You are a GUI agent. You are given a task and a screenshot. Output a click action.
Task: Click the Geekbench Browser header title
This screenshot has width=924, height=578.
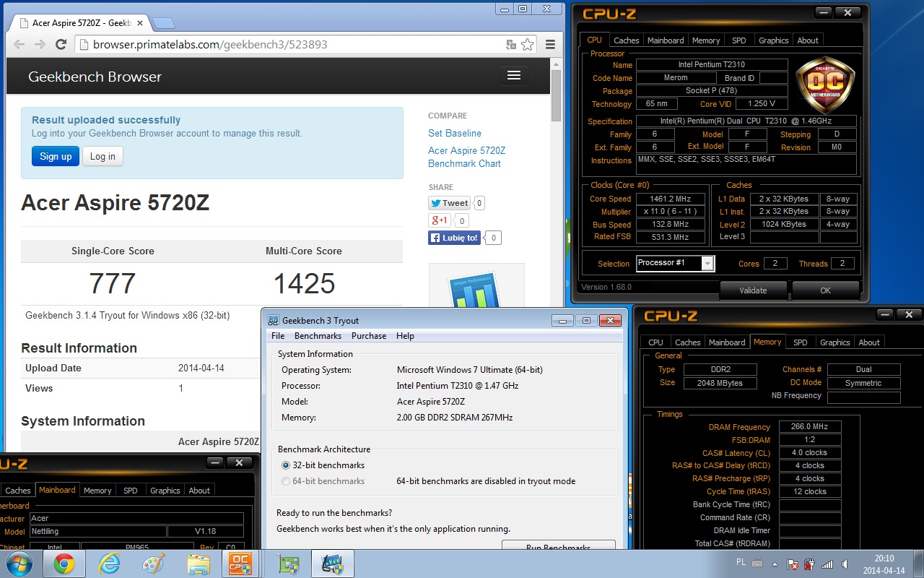(x=95, y=77)
